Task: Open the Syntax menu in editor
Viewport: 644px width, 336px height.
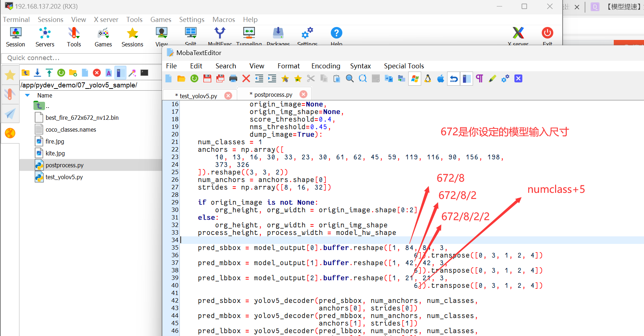Action: (360, 66)
